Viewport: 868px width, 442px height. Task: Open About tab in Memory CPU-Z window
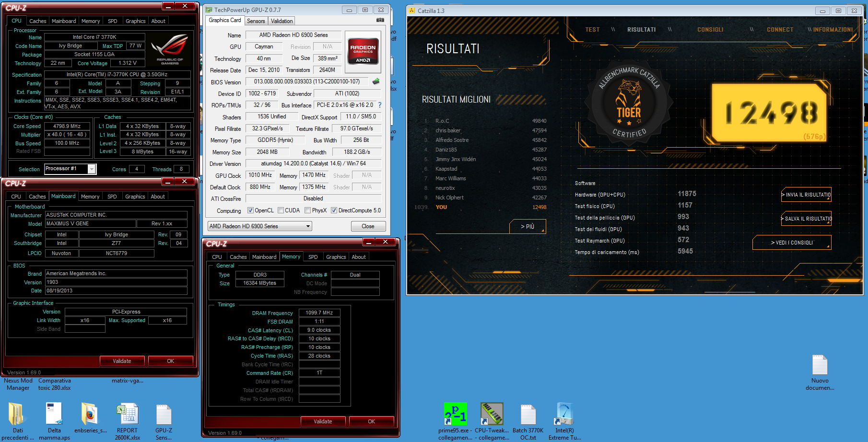(359, 257)
